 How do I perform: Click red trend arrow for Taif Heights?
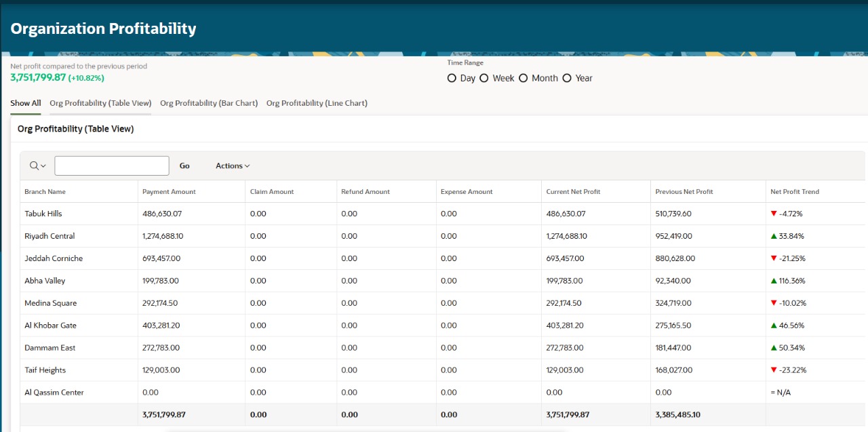click(774, 370)
